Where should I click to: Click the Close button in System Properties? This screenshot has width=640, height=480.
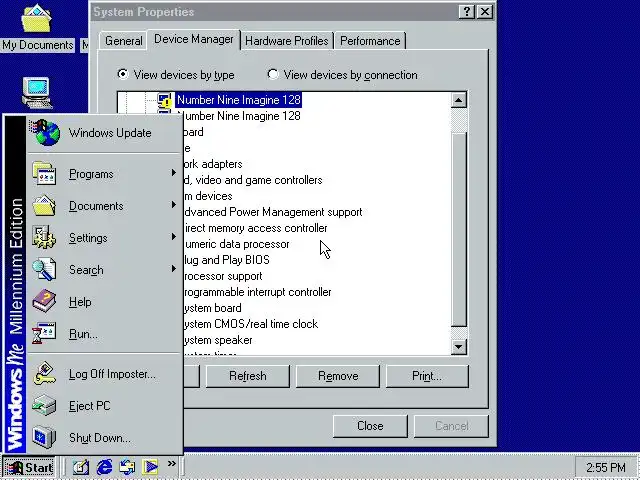[x=370, y=426]
